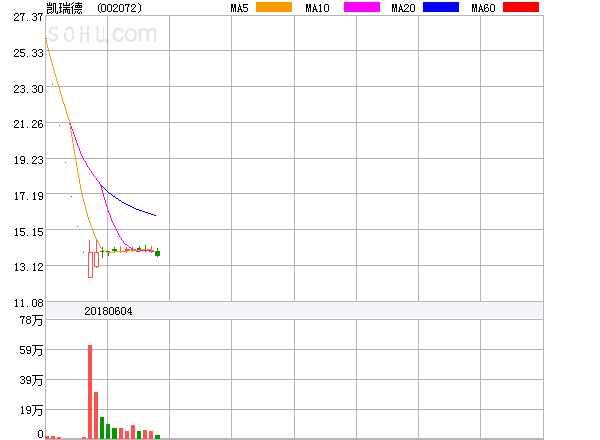600x440 pixels.
Task: Click the 78万 volume axis label
Action: coord(31,320)
